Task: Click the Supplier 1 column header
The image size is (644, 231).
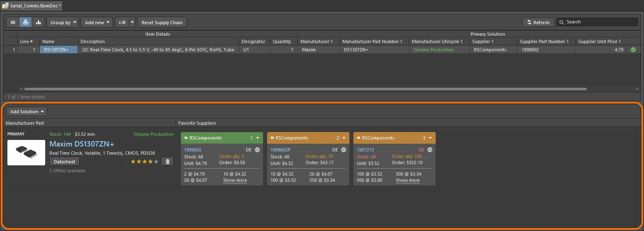Action: [493, 41]
